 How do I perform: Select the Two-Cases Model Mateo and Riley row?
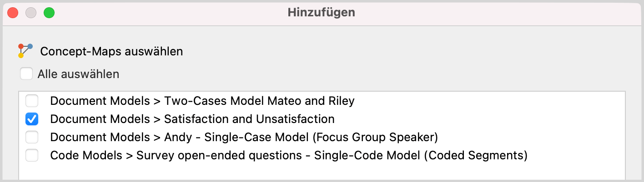[x=322, y=101]
